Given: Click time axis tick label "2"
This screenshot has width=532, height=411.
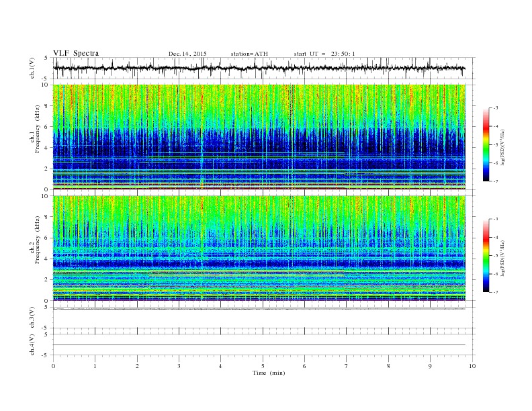Looking at the screenshot, I should [x=137, y=366].
